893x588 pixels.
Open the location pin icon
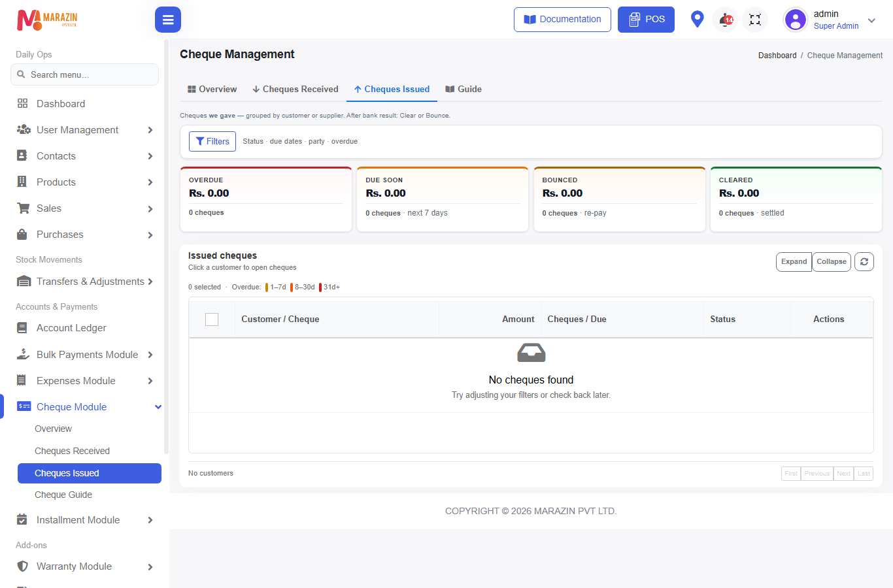pyautogui.click(x=698, y=20)
